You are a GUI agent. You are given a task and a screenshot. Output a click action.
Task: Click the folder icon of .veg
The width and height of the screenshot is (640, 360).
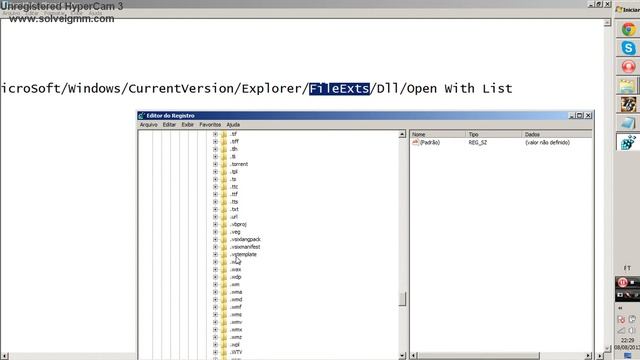coord(224,232)
